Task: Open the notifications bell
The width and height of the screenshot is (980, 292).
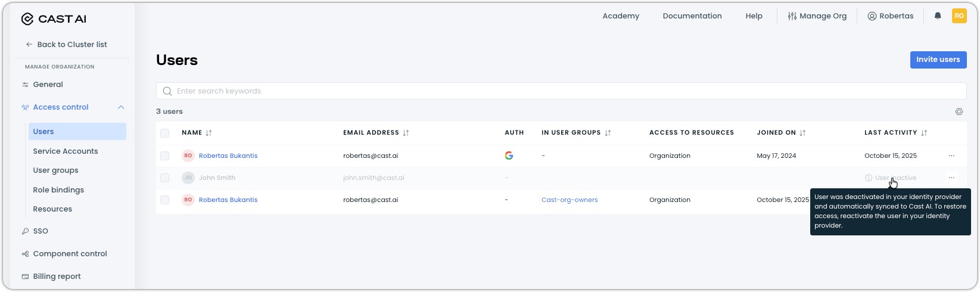Action: (938, 16)
